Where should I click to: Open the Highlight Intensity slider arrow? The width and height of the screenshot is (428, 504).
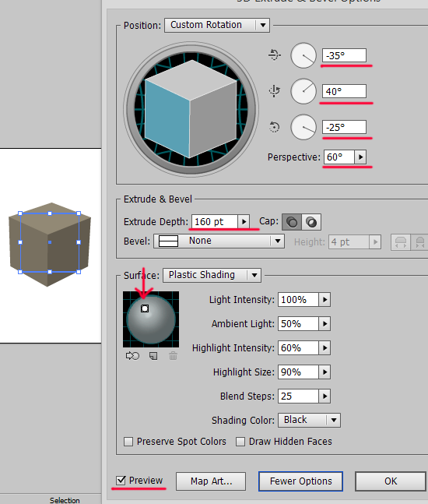coord(325,347)
